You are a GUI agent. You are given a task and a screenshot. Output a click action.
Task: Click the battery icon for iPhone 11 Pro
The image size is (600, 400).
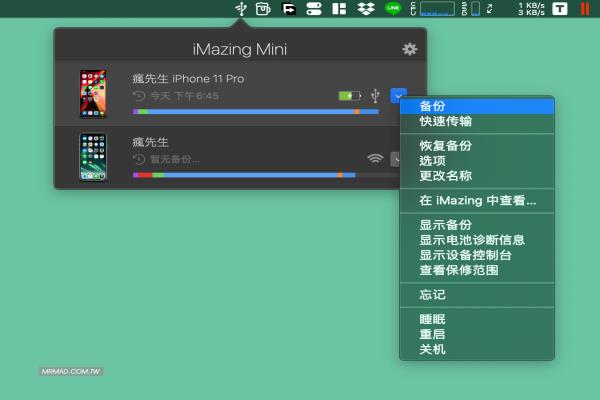(350, 95)
